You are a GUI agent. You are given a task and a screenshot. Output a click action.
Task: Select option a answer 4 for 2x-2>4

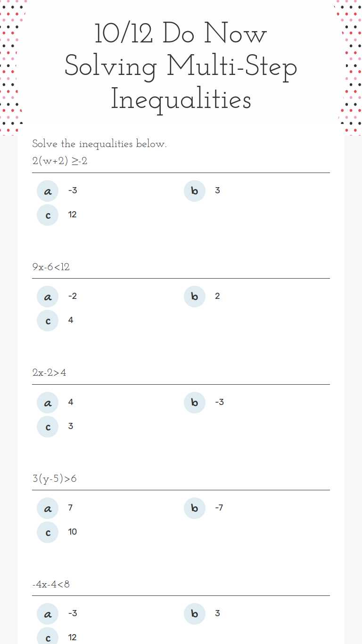[x=48, y=403]
